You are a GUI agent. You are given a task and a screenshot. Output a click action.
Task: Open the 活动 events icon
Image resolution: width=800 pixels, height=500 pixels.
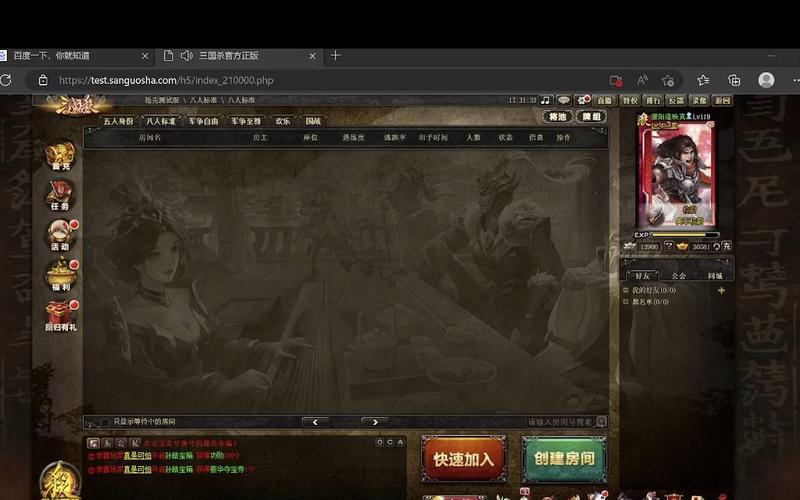tap(60, 235)
